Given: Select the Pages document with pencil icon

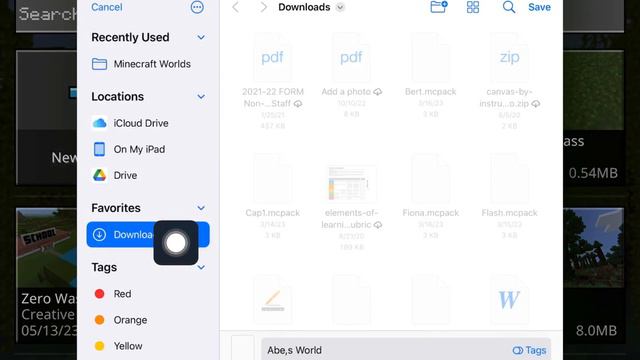Looking at the screenshot, I should [273, 300].
